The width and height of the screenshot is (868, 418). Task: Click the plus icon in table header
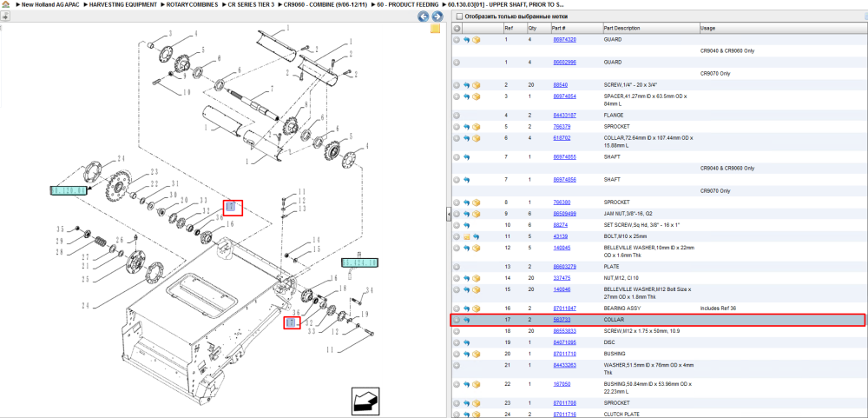457,29
